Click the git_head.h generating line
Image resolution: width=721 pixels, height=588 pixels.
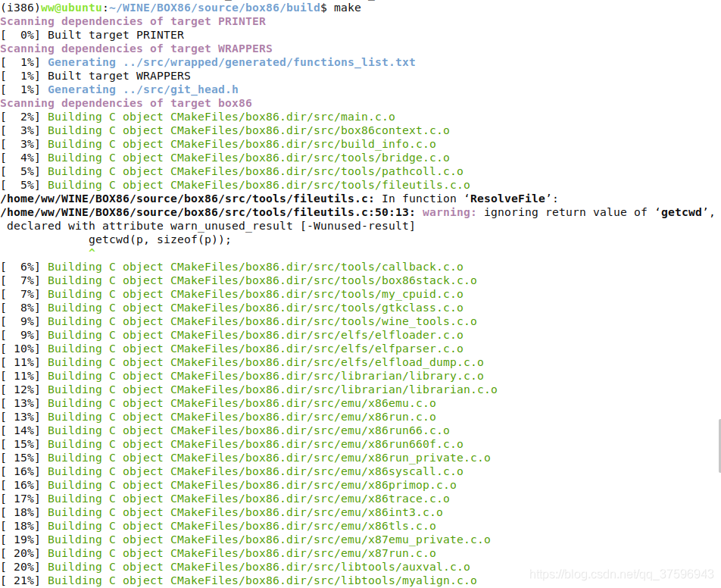[119, 89]
